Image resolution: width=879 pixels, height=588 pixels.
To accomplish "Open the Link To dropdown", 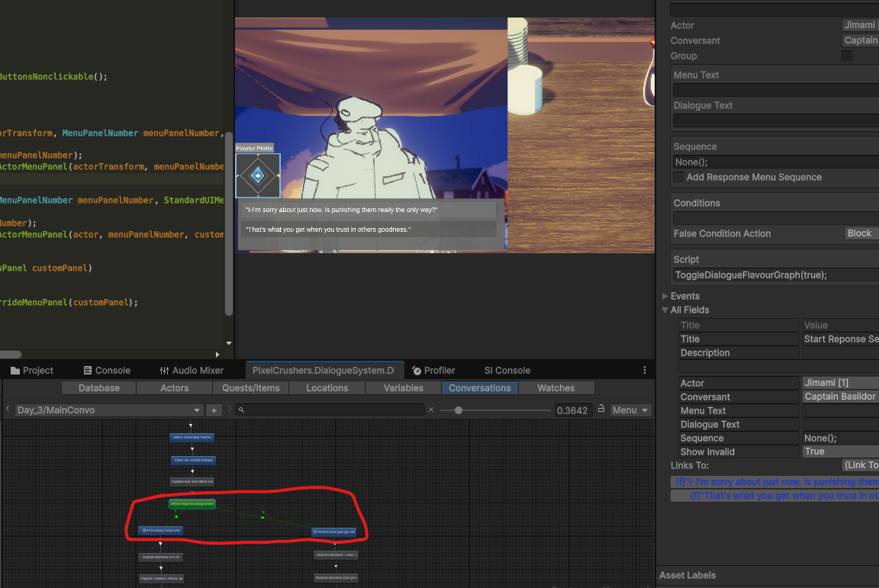I will point(861,465).
